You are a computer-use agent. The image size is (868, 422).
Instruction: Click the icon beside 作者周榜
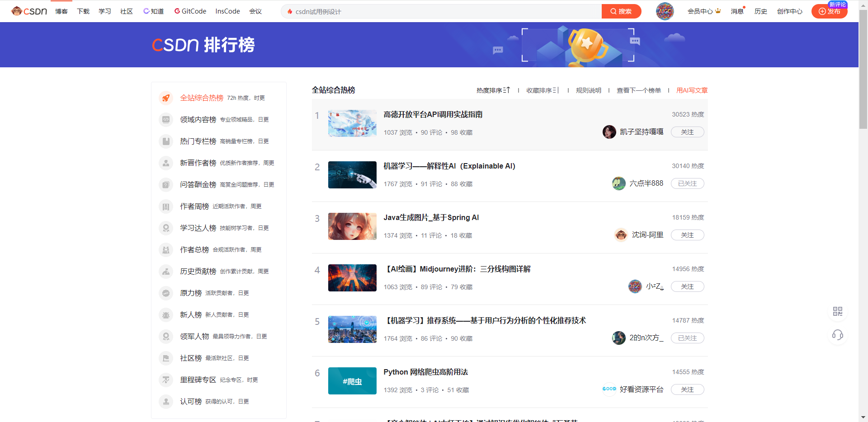point(166,206)
